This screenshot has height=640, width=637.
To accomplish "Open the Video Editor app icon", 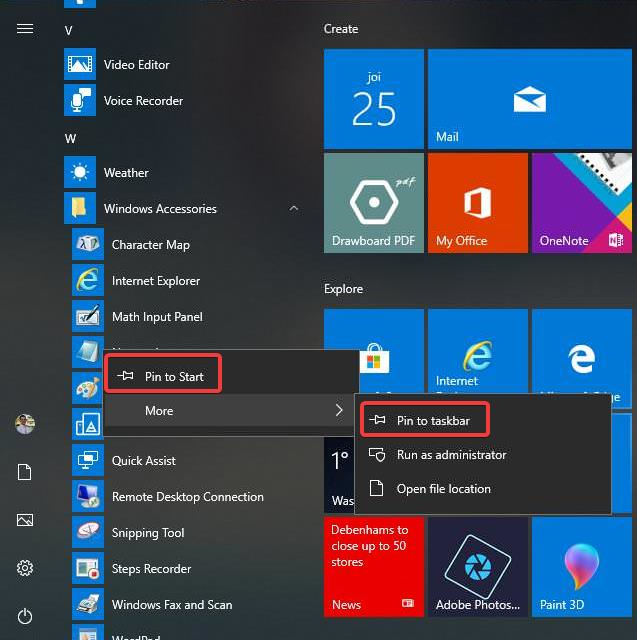I will tap(80, 64).
